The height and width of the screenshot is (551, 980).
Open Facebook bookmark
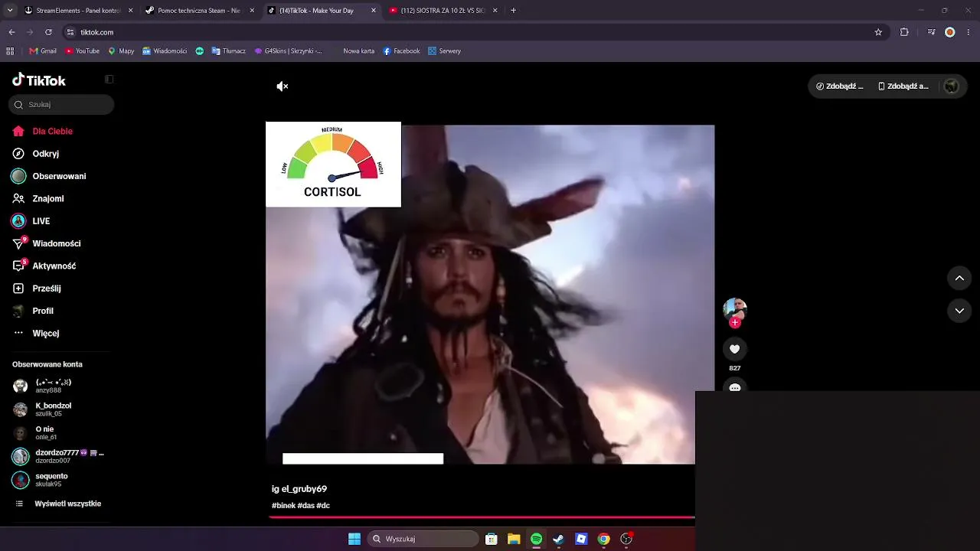(x=401, y=51)
